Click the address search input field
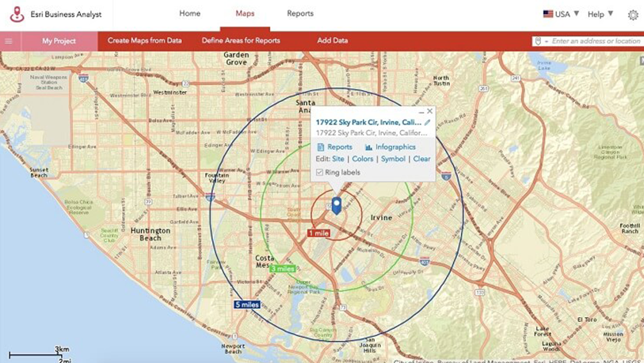This screenshot has width=644, height=363. (x=596, y=41)
